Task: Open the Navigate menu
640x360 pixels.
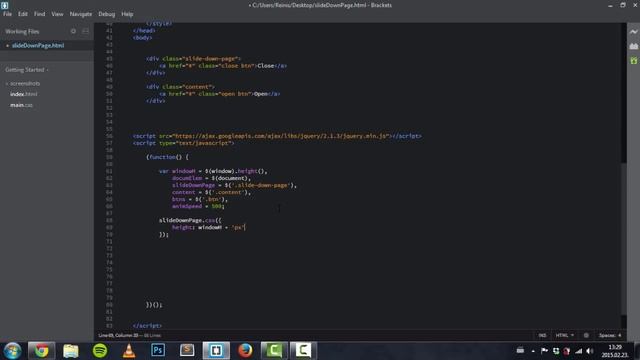Action: 81,14
